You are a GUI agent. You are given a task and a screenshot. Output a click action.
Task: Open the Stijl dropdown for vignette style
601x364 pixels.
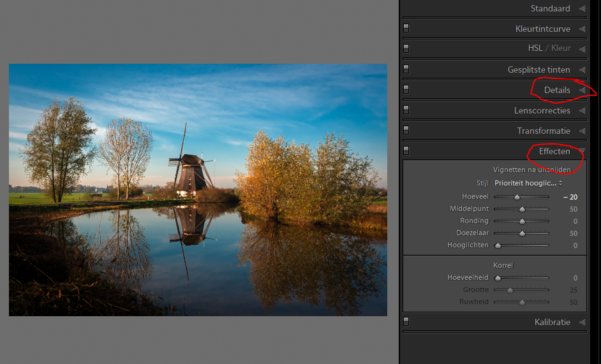[528, 184]
